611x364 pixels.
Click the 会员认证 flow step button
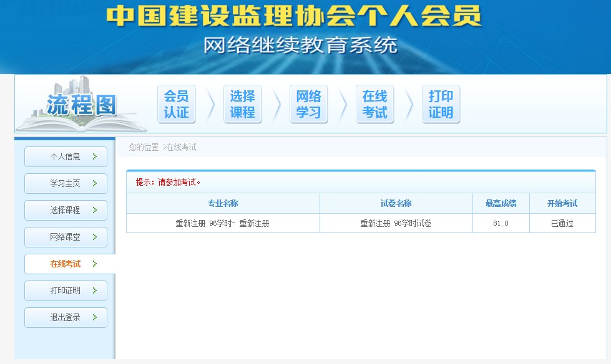click(x=176, y=104)
